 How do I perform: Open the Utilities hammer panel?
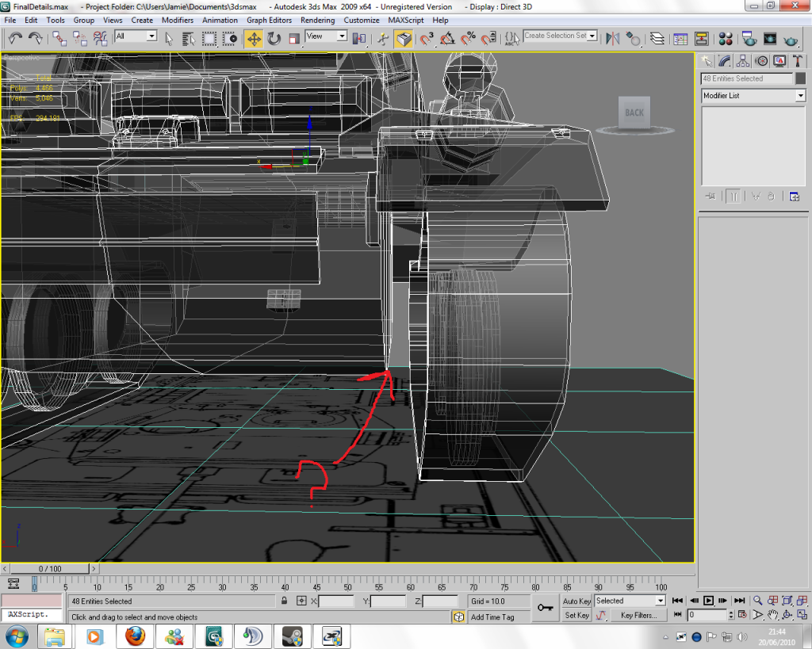pyautogui.click(x=798, y=61)
